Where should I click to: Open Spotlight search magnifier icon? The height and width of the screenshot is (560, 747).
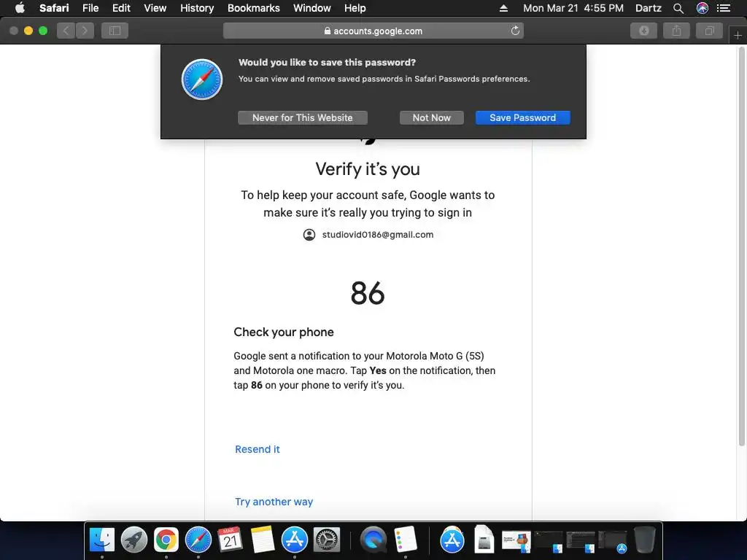coord(678,8)
